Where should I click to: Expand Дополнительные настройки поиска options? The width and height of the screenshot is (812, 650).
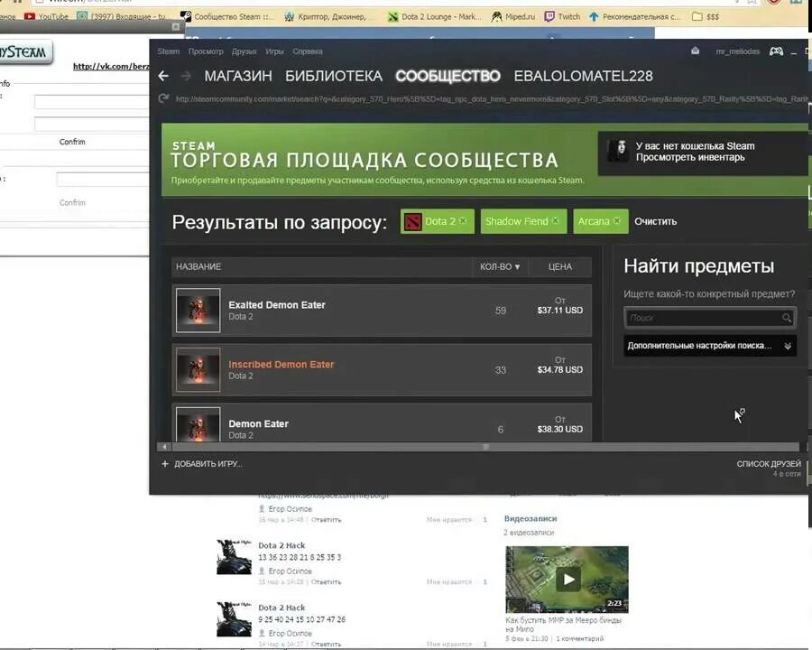point(709,346)
